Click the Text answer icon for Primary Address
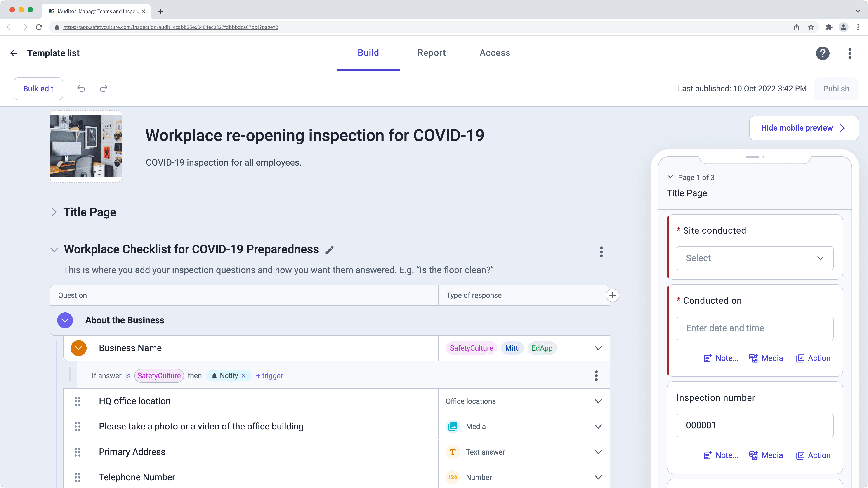This screenshot has width=868, height=488. coord(453,452)
